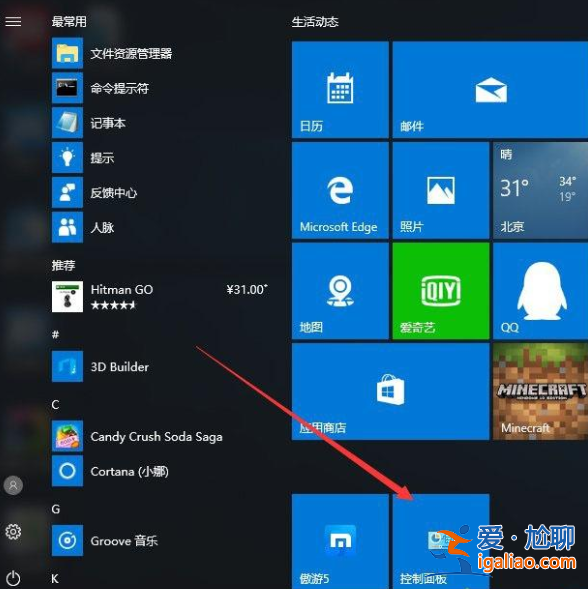Open the user account icon
588x589 pixels.
click(x=13, y=485)
